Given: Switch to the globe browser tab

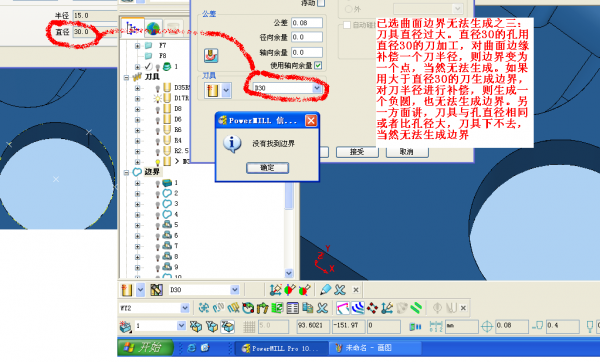Looking at the screenshot, I should (x=153, y=28).
